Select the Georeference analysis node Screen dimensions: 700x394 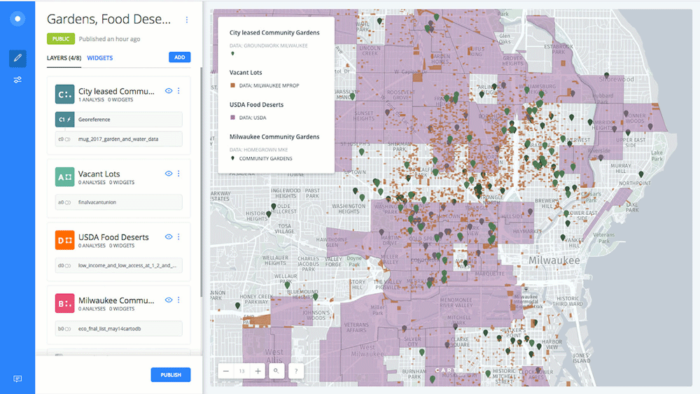pyautogui.click(x=118, y=120)
